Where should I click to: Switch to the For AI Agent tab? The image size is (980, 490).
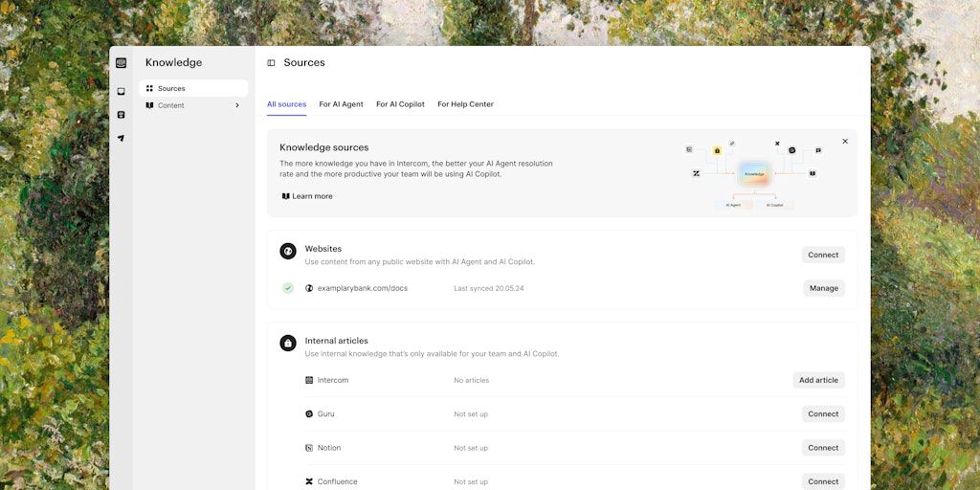click(x=341, y=104)
